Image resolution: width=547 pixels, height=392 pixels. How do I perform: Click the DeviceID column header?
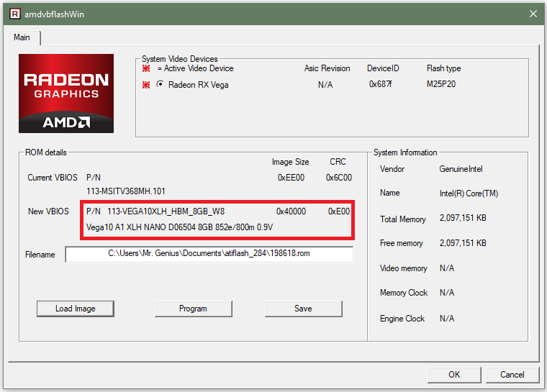coord(383,68)
